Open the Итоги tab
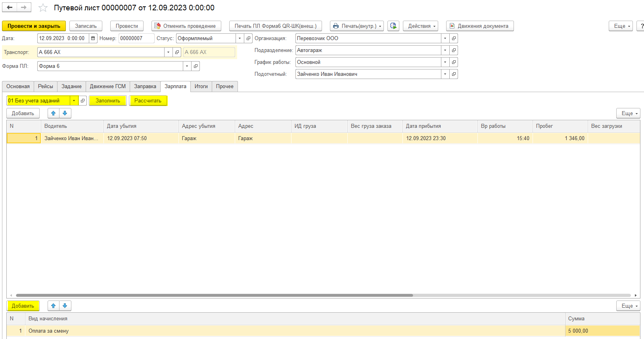The width and height of the screenshot is (644, 339). pyautogui.click(x=201, y=87)
